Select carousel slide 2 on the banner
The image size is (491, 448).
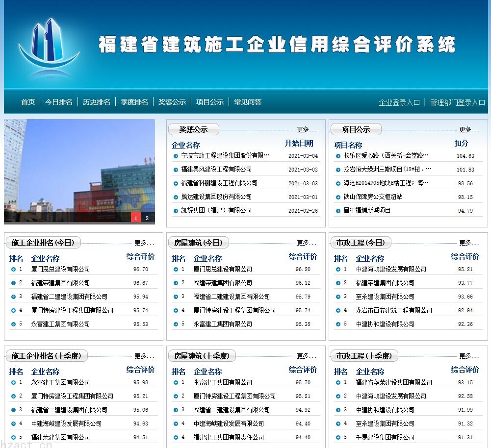(x=147, y=218)
